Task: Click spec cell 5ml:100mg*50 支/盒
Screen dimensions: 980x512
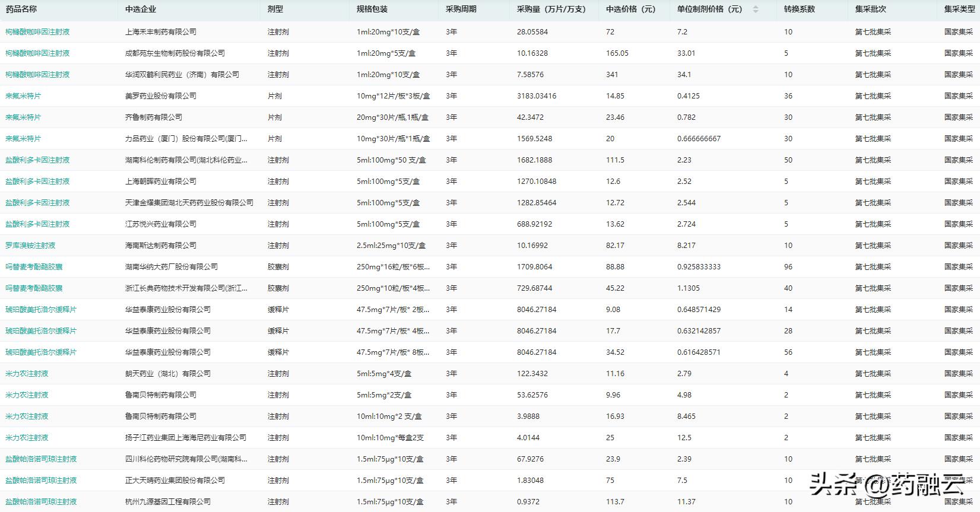Action: pyautogui.click(x=392, y=160)
